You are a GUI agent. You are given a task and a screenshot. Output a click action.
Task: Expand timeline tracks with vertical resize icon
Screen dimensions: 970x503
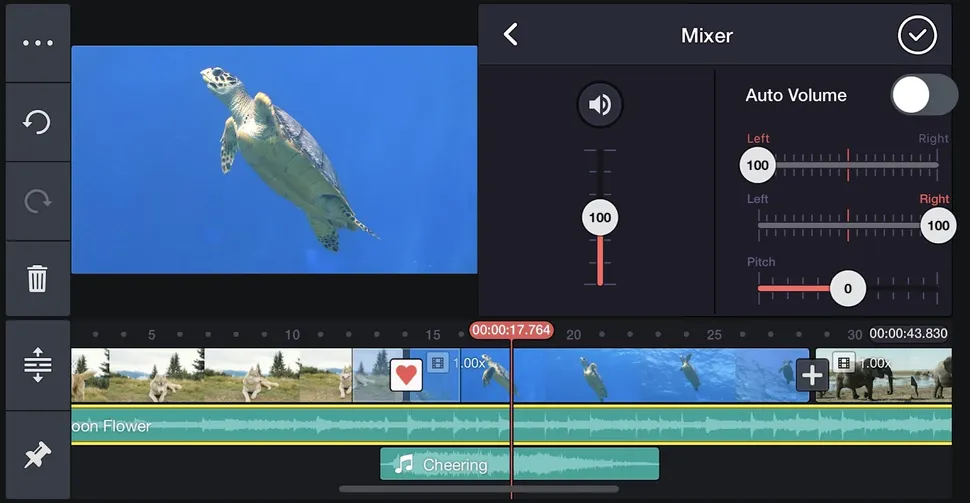pyautogui.click(x=37, y=365)
